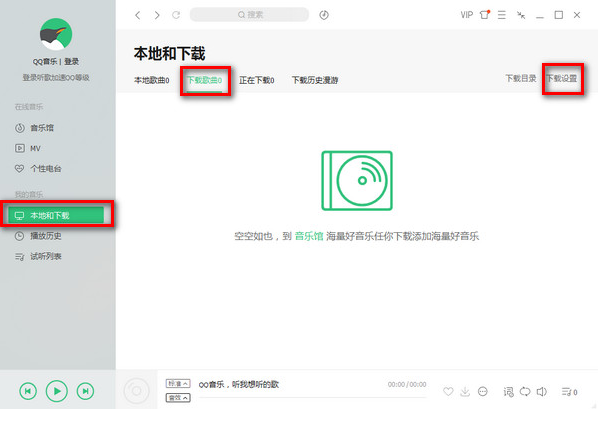Download the current song

coord(465,392)
